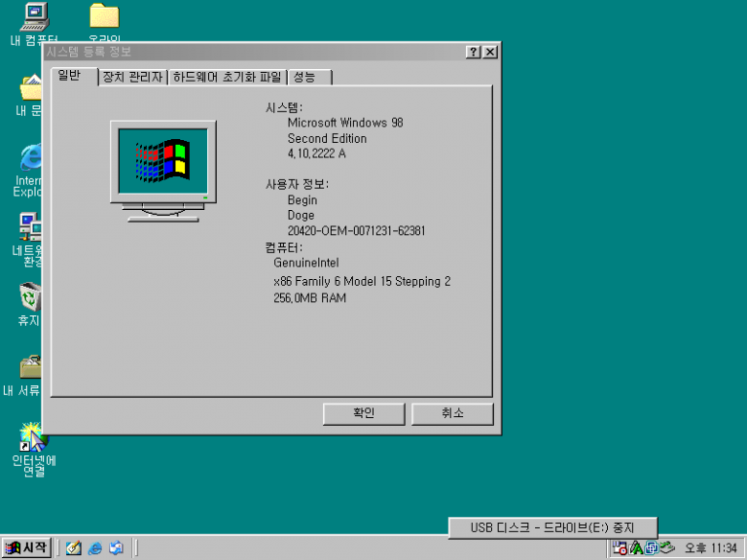The height and width of the screenshot is (560, 747).
Task: Close the 시스템 등록 정보 dialog
Action: [x=490, y=52]
